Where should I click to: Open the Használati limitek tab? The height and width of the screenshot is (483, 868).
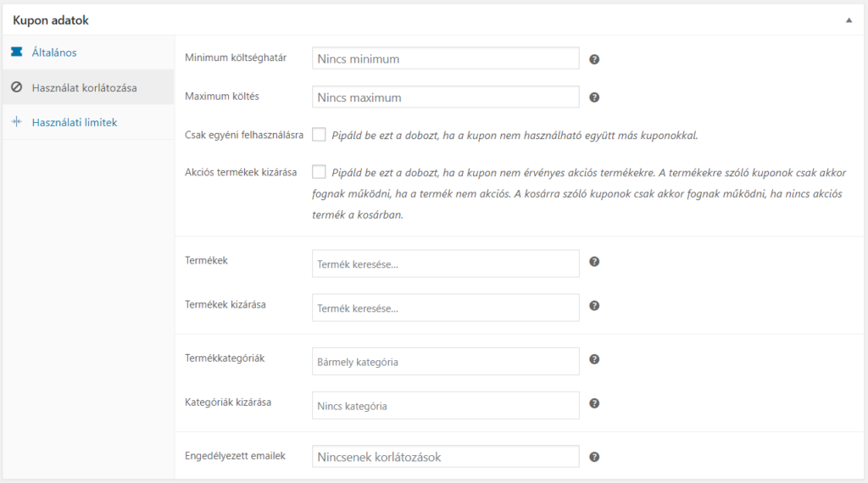coord(88,122)
